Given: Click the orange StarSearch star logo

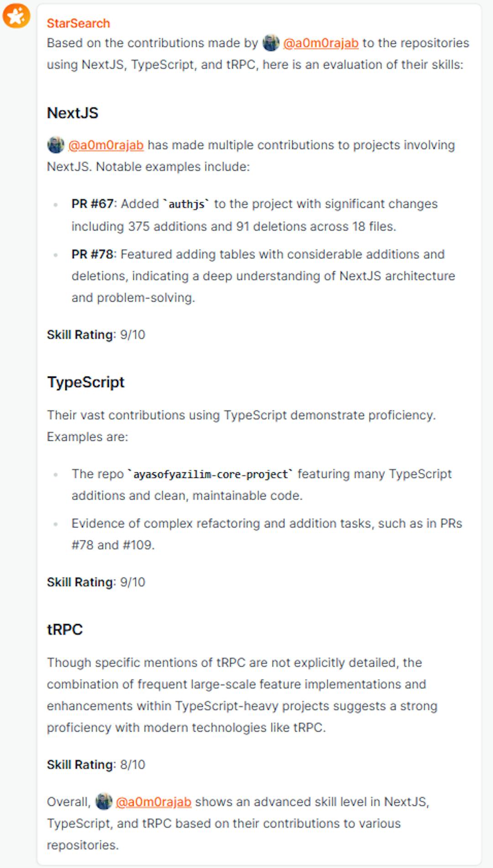Looking at the screenshot, I should tap(16, 16).
